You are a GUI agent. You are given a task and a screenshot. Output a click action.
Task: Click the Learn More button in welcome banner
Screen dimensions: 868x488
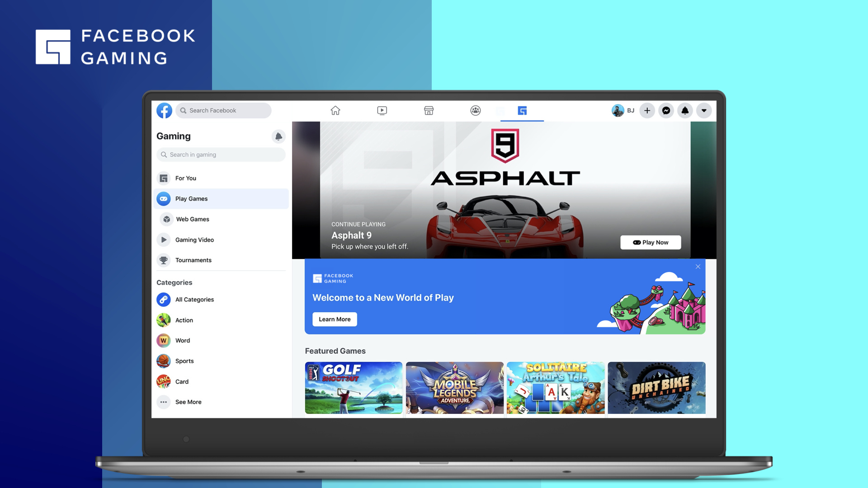335,319
